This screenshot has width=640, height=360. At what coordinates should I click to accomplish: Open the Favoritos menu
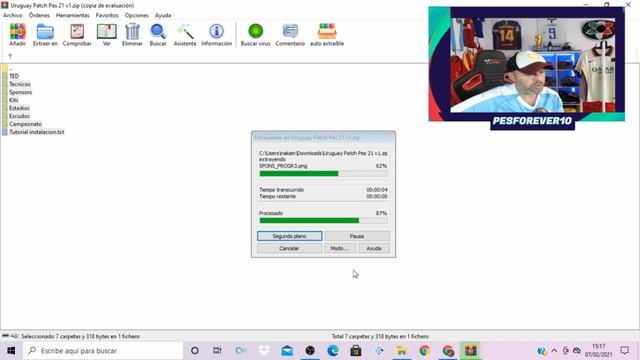coord(107,15)
